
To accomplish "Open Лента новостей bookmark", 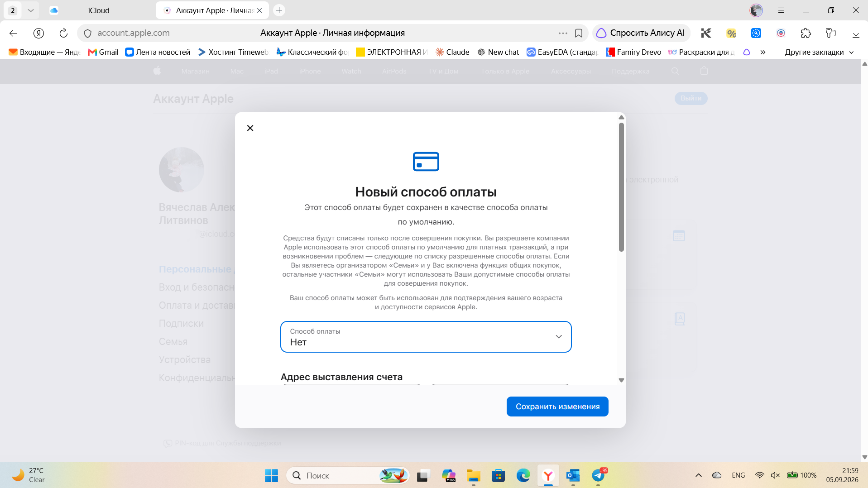I will coord(158,52).
